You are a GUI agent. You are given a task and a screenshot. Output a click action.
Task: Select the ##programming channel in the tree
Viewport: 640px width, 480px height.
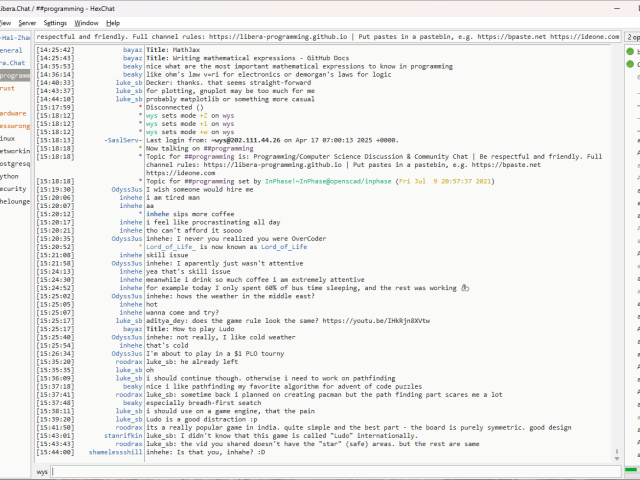click(15, 75)
